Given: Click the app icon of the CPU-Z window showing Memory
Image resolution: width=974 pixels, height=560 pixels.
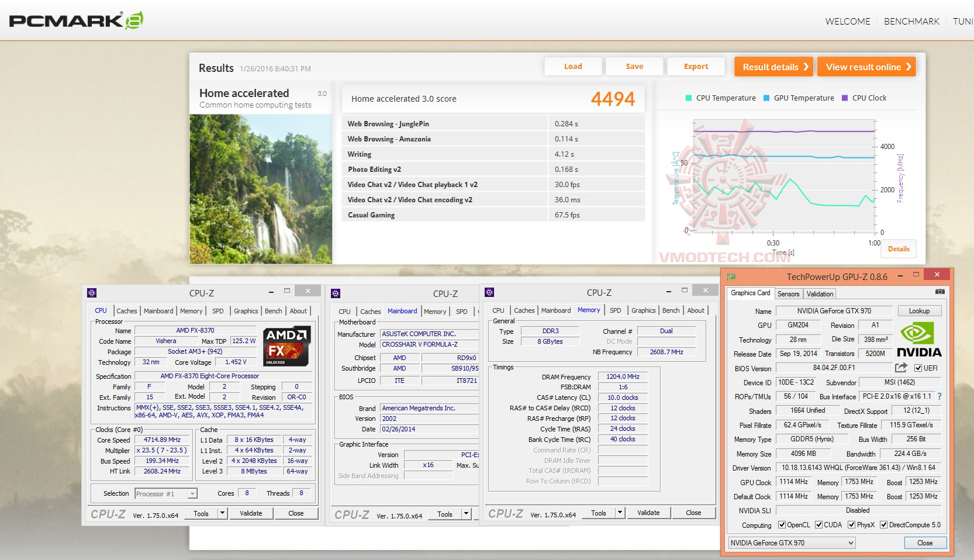Looking at the screenshot, I should [x=490, y=292].
